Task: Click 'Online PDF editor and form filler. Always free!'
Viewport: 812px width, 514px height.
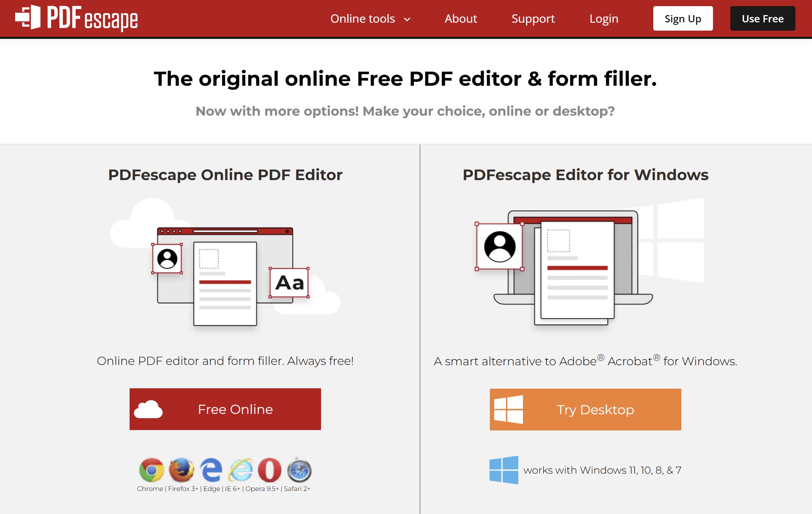Action: click(x=225, y=361)
